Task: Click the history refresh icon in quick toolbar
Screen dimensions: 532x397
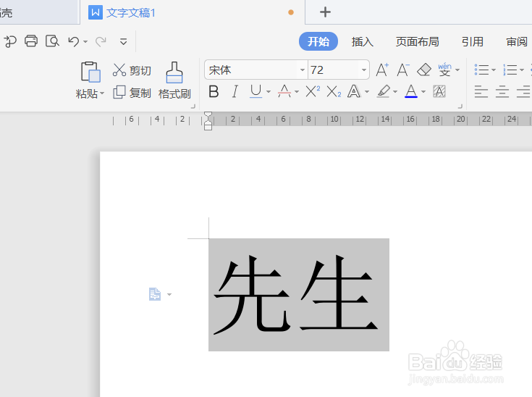Action: (10, 41)
